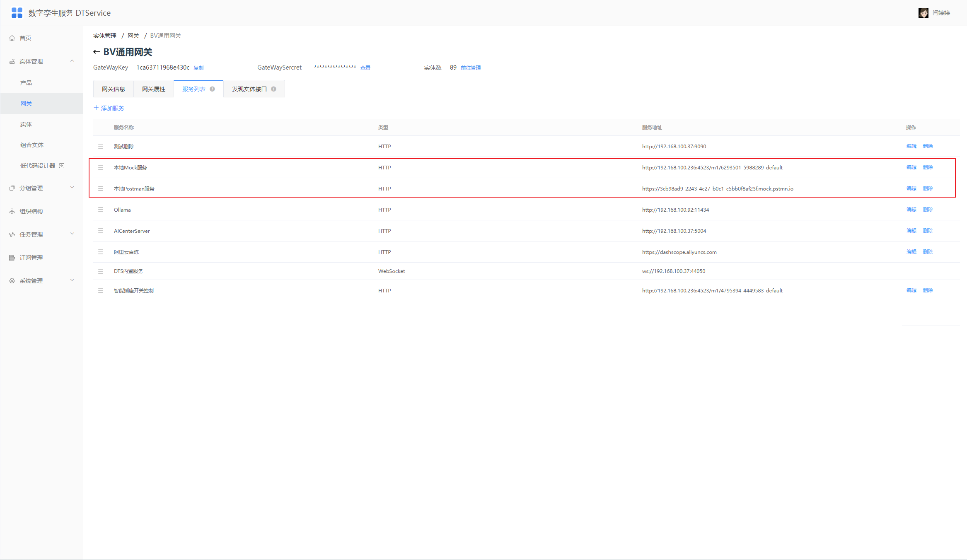Viewport: 967px width, 560px height.
Task: Select the WebSocket type cell
Action: point(392,271)
